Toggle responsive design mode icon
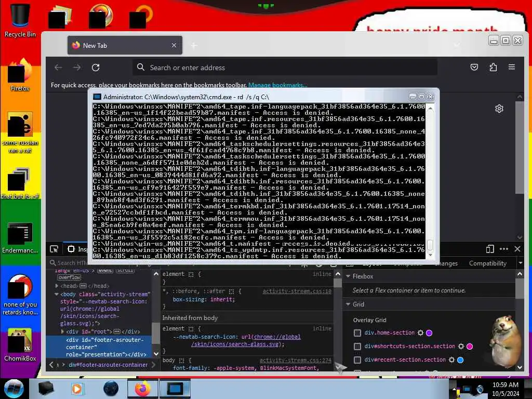Screen dimensions: 532x399 pos(489,249)
